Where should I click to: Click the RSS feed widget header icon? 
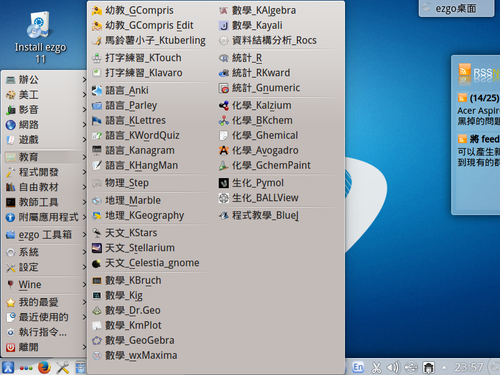pos(465,71)
